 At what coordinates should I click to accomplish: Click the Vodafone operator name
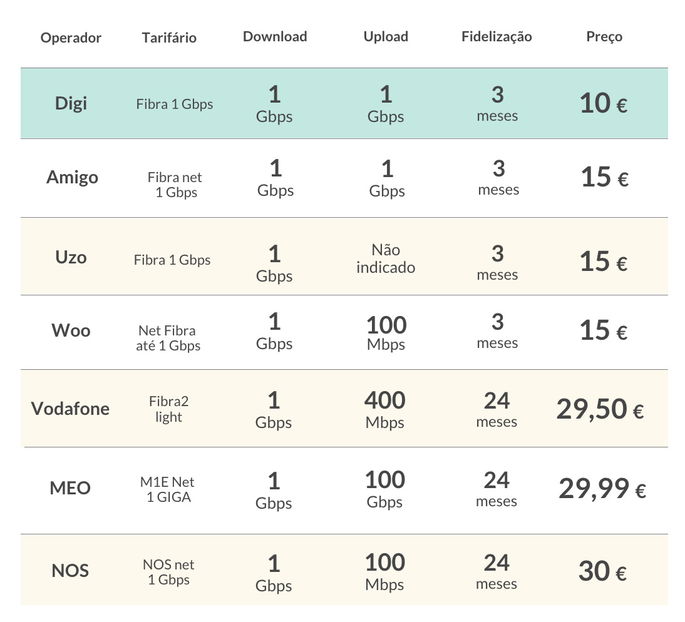[x=70, y=408]
